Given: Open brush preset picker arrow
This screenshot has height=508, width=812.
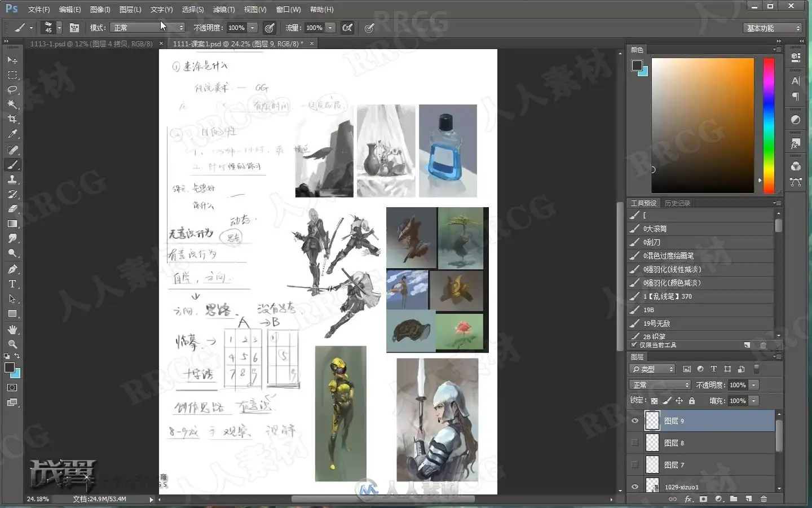Looking at the screenshot, I should tap(59, 28).
